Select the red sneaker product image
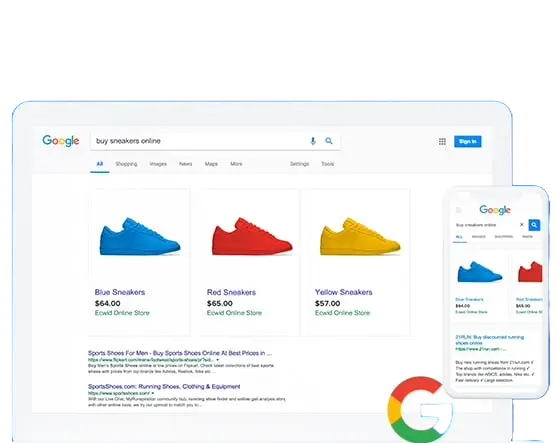The image size is (557, 443). click(x=252, y=236)
